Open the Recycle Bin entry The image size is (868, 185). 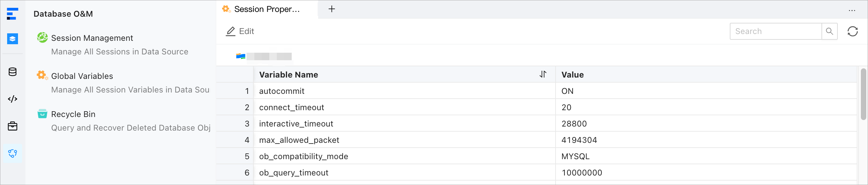point(73,114)
